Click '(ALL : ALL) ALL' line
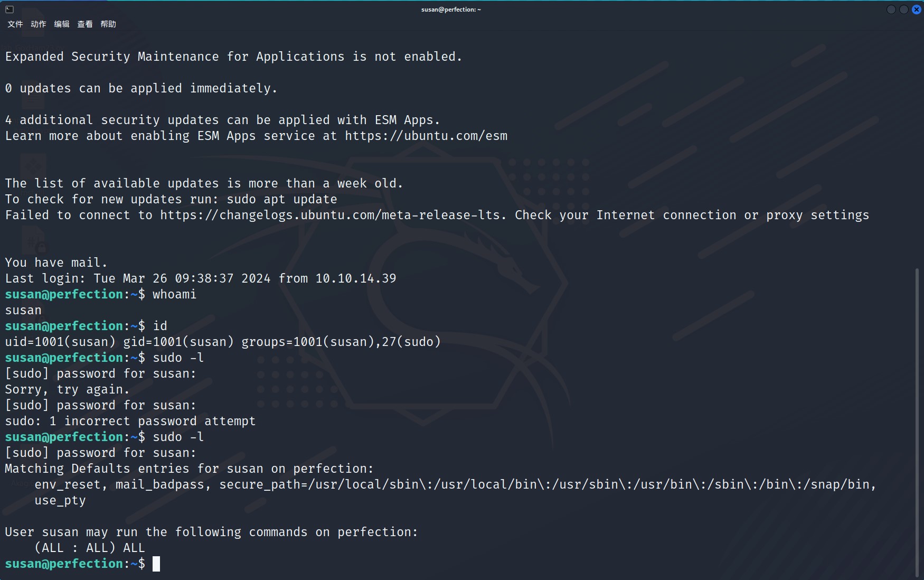The image size is (924, 580). coord(89,548)
